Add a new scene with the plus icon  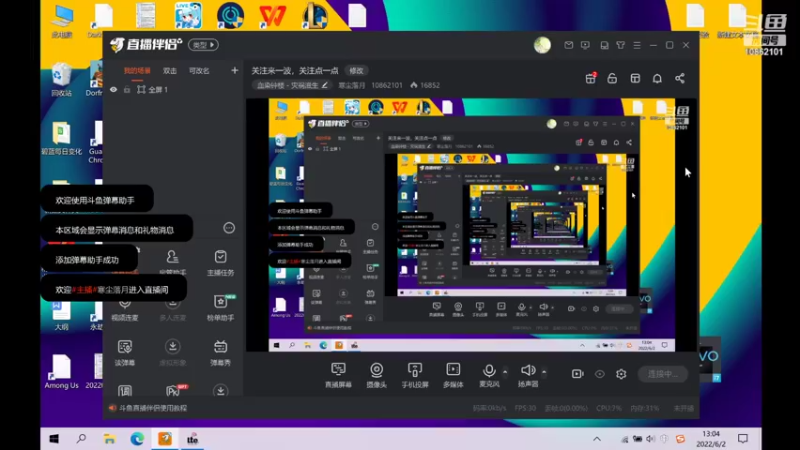click(x=234, y=70)
